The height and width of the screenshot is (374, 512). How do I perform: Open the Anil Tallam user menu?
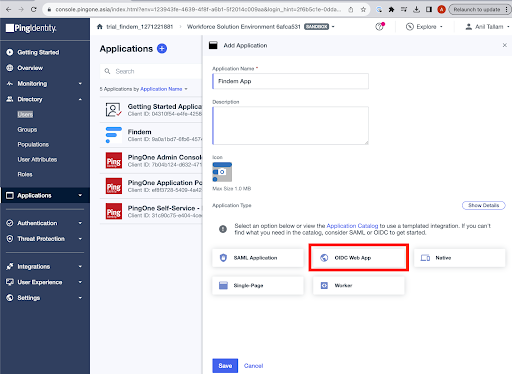tap(487, 27)
